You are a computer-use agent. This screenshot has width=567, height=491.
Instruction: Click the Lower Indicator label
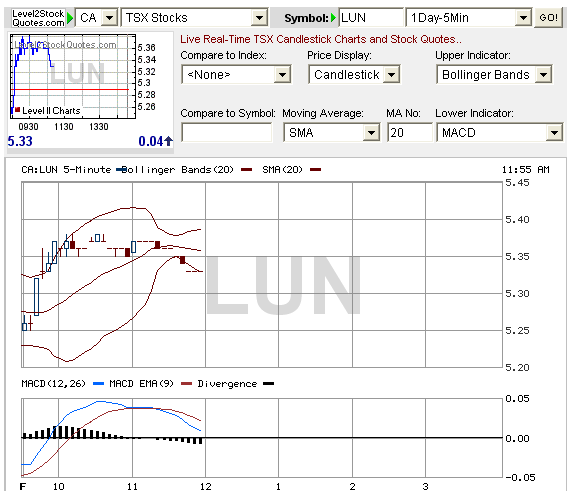pos(474,113)
